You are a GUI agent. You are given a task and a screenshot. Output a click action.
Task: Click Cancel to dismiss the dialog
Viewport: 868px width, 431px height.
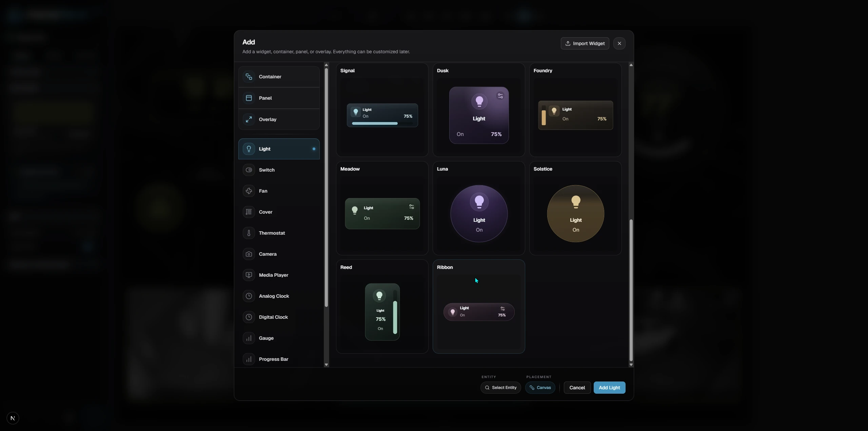coord(577,388)
